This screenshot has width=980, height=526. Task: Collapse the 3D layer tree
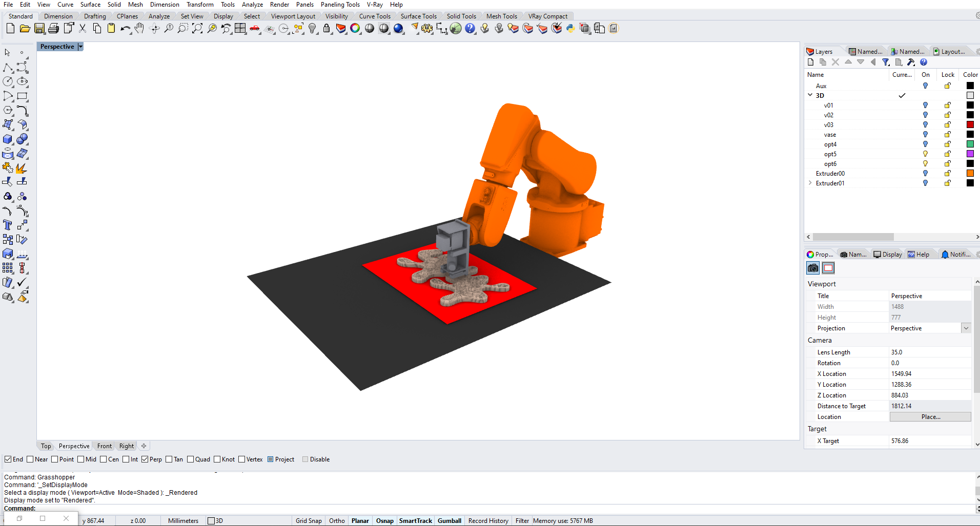(x=810, y=95)
